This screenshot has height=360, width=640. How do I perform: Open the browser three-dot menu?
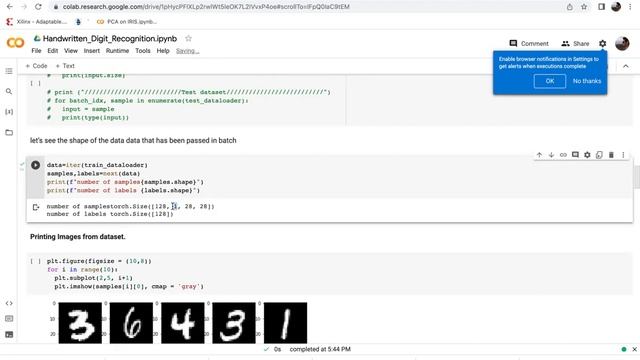[x=630, y=7]
